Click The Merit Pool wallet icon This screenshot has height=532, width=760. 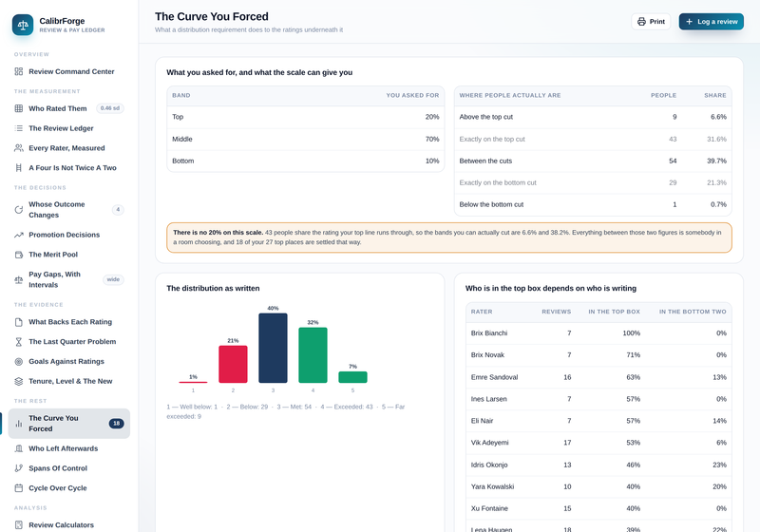(18, 255)
